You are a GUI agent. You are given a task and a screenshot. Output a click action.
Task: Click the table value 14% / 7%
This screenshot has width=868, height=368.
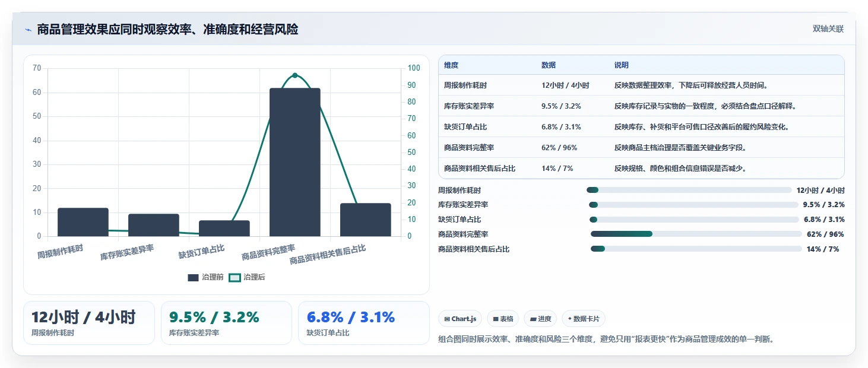[x=557, y=169]
